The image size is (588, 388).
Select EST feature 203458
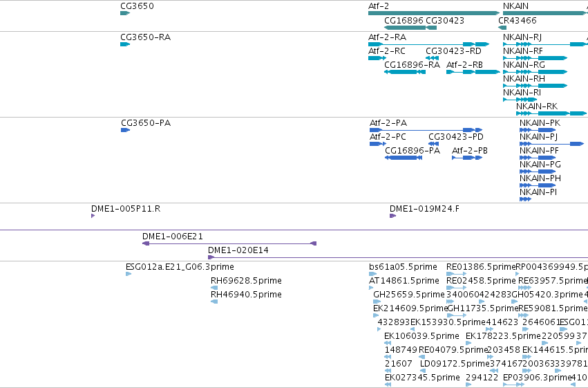point(490,358)
